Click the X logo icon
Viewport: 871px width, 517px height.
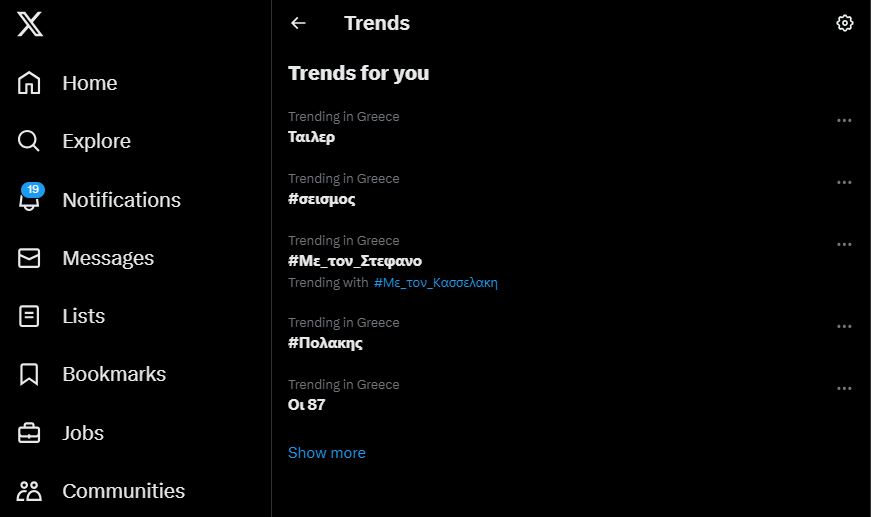click(30, 24)
